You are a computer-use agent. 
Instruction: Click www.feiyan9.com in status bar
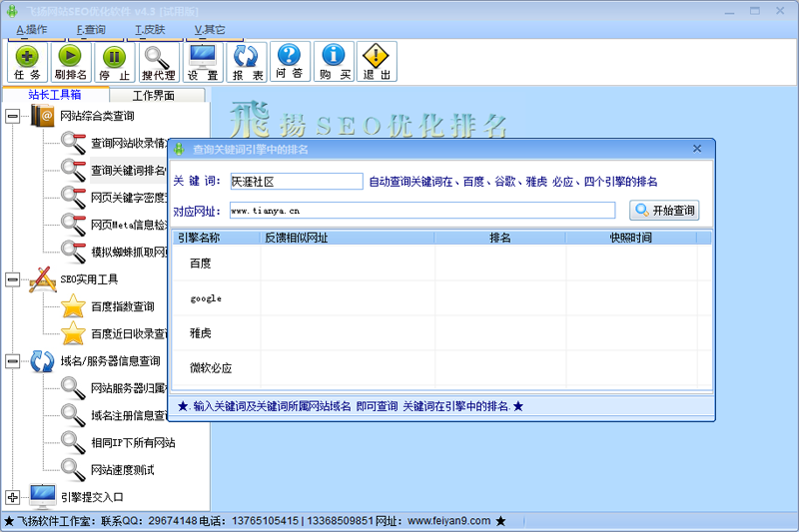(x=448, y=521)
